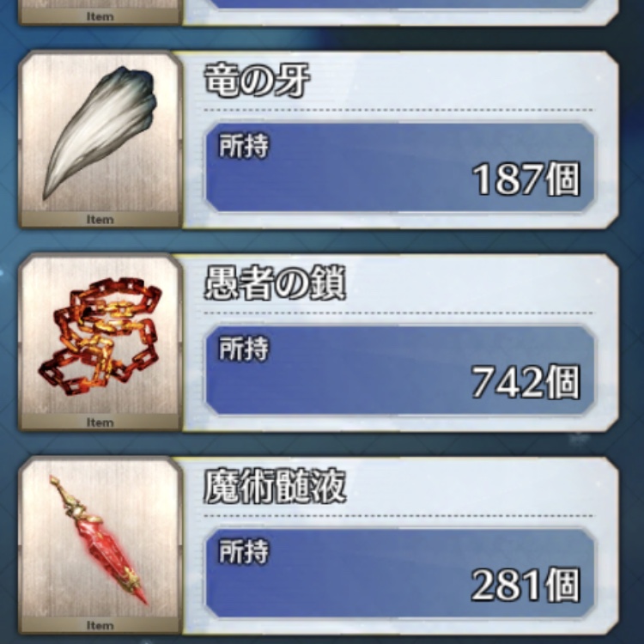This screenshot has height=644, width=644.
Task: Click the 281個 quantity value
Action: pos(526,585)
